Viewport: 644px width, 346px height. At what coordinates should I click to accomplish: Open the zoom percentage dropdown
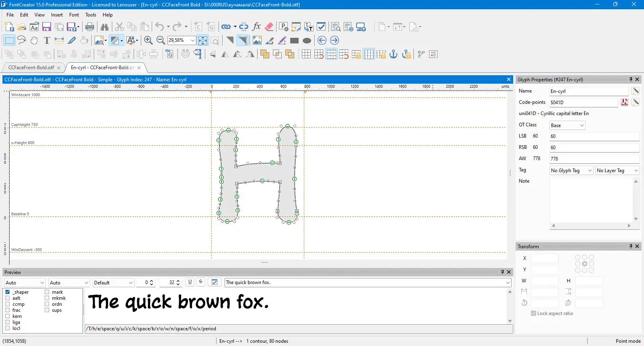tap(193, 40)
